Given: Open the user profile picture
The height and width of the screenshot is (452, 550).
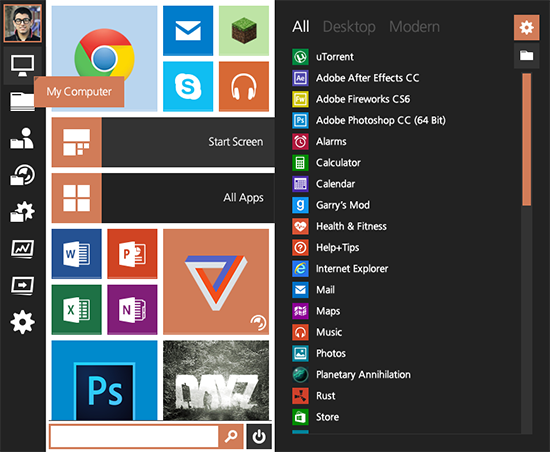Looking at the screenshot, I should [22, 23].
